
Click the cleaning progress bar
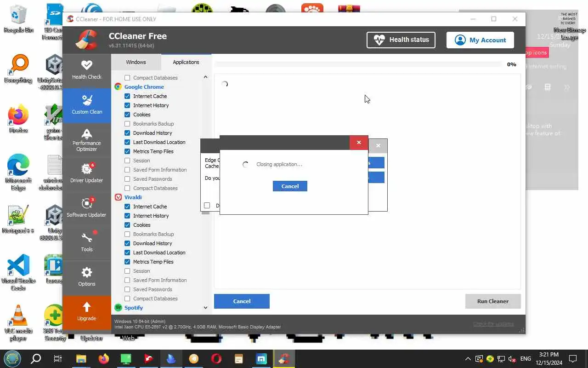pyautogui.click(x=358, y=64)
